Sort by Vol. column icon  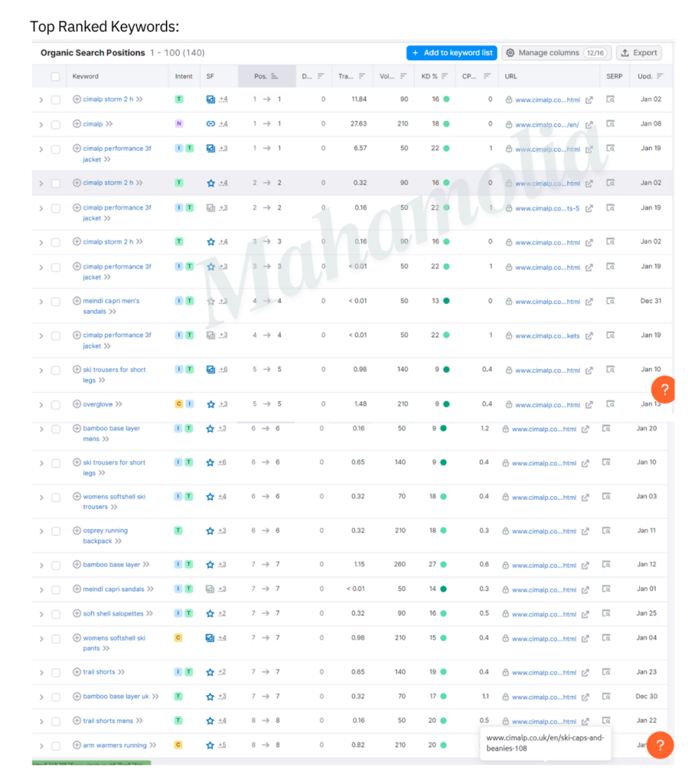[403, 76]
